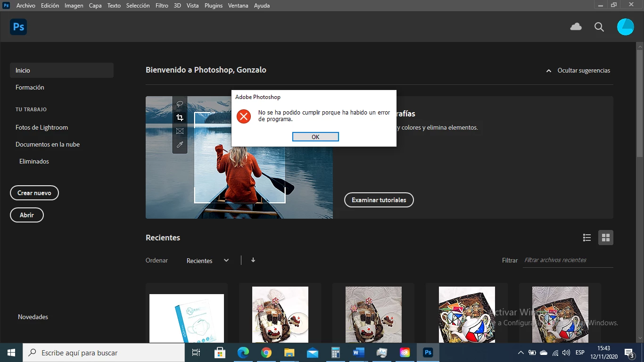The width and height of the screenshot is (644, 362).
Task: Open search using the magnifier icon
Action: tap(599, 27)
